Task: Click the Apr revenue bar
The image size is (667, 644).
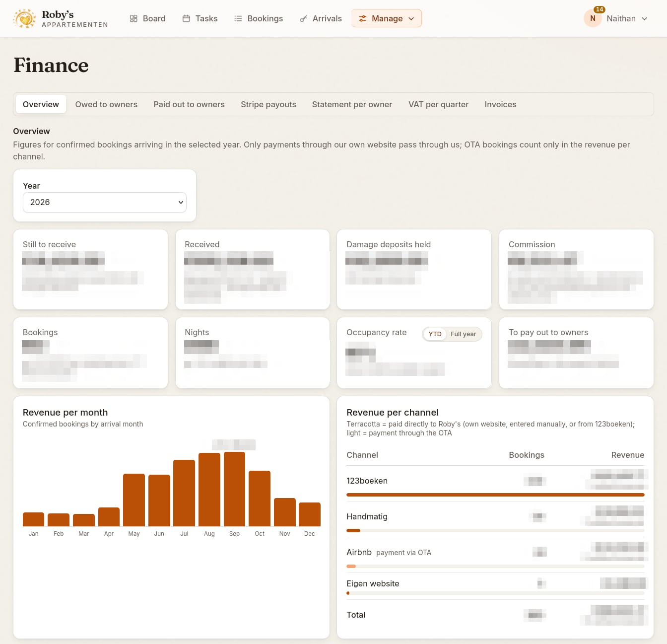Action: [x=109, y=517]
